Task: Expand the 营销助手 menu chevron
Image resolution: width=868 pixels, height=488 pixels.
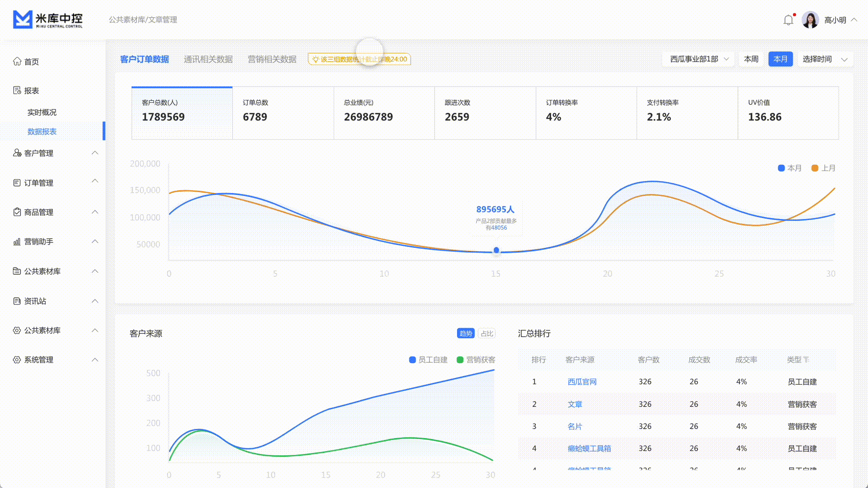Action: [95, 241]
